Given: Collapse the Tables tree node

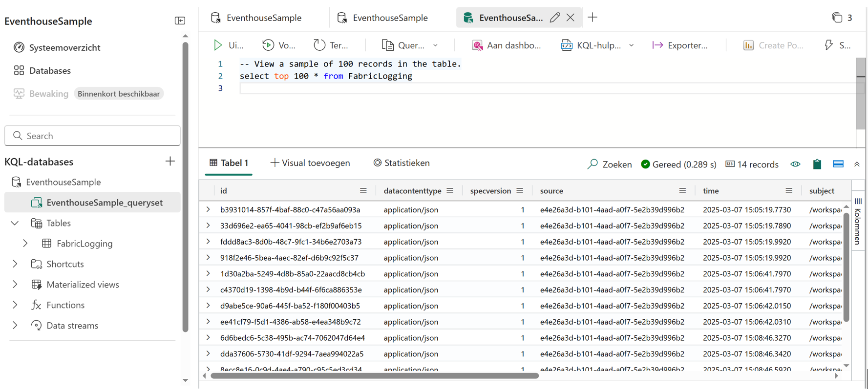Looking at the screenshot, I should [x=15, y=223].
